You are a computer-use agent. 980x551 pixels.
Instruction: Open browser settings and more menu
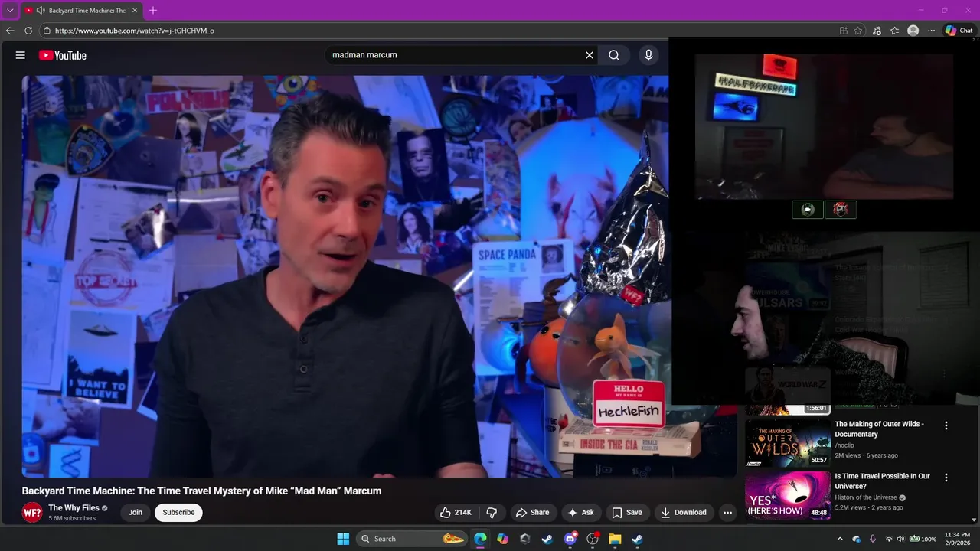(x=931, y=31)
